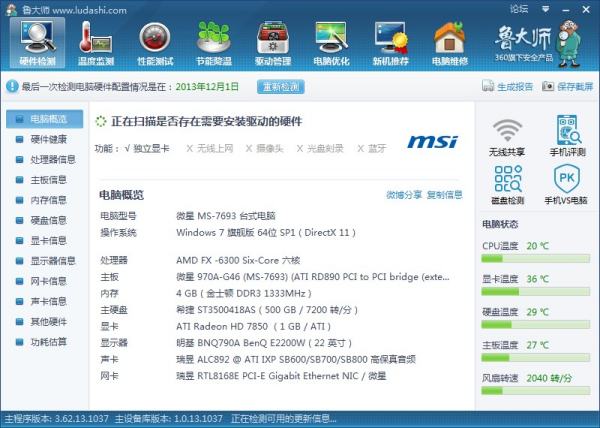Viewport: 600px width, 428px height.
Task: Open 温度监测 temperature monitor
Action: tap(96, 43)
